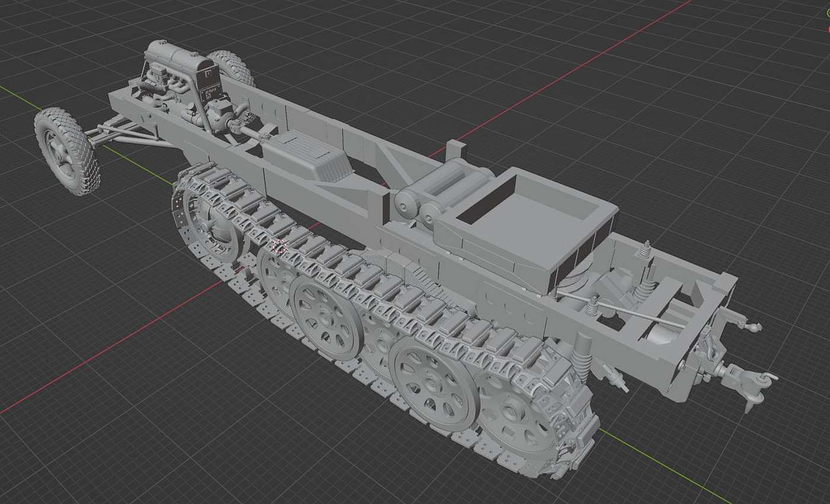Click the red X axis navigation gizmo
This screenshot has height=504, width=830.
[x=828, y=28]
